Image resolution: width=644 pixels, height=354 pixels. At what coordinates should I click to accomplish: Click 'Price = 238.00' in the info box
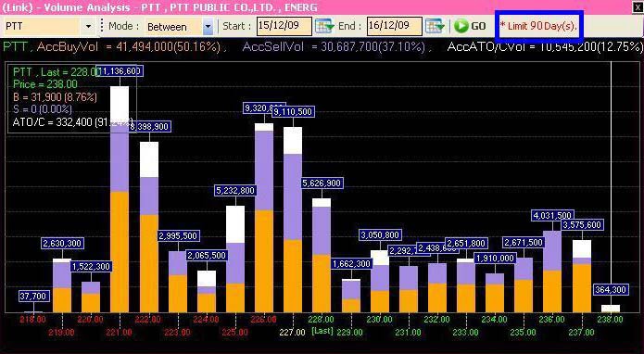[45, 84]
